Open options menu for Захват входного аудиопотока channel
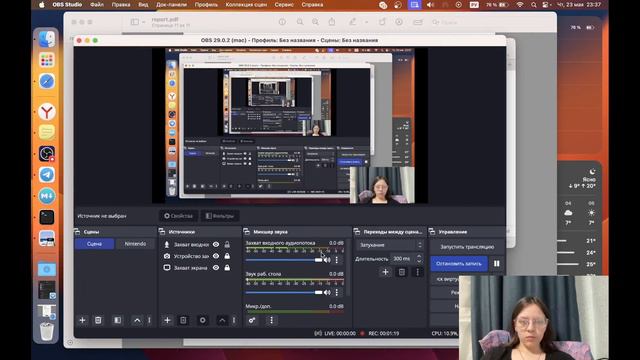The height and width of the screenshot is (360, 640). pos(337,260)
